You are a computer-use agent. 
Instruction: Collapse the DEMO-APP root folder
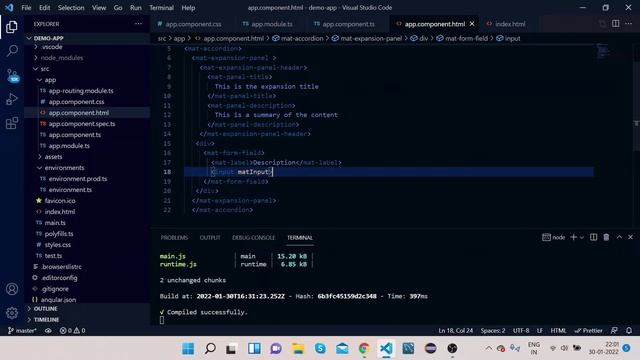[88, 38]
